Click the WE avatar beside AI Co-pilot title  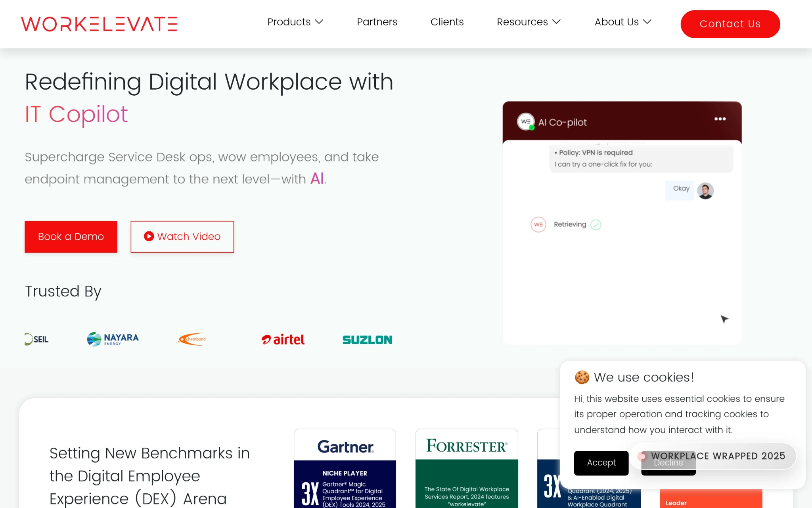pyautogui.click(x=526, y=121)
